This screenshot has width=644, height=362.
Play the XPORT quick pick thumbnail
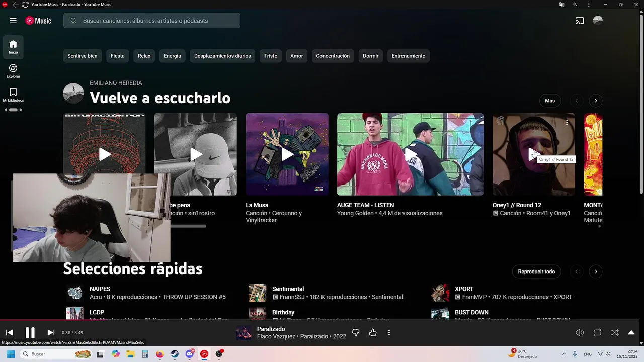coord(440,293)
